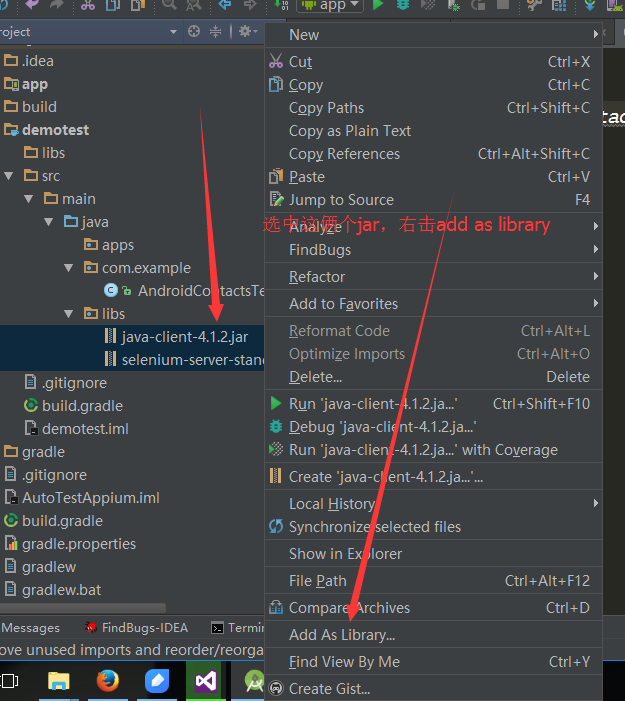The image size is (625, 701).
Task: Collapse the inner libs folder arrow
Action: click(x=68, y=314)
